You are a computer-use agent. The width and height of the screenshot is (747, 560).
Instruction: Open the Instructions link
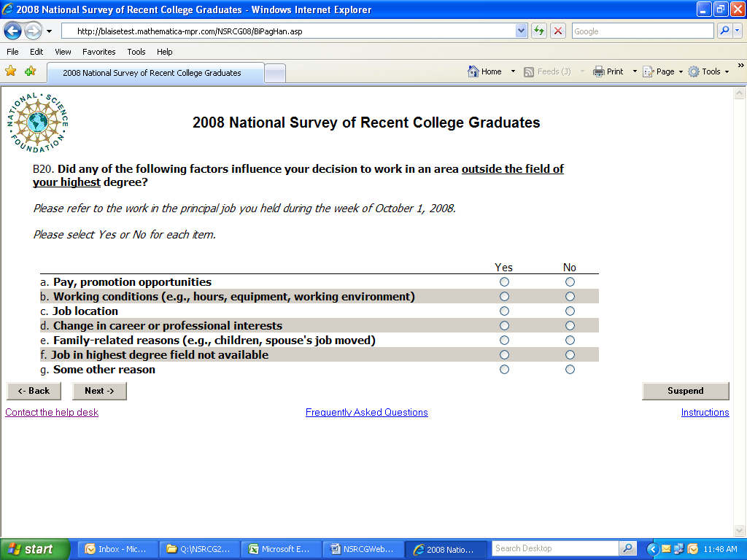click(x=705, y=413)
